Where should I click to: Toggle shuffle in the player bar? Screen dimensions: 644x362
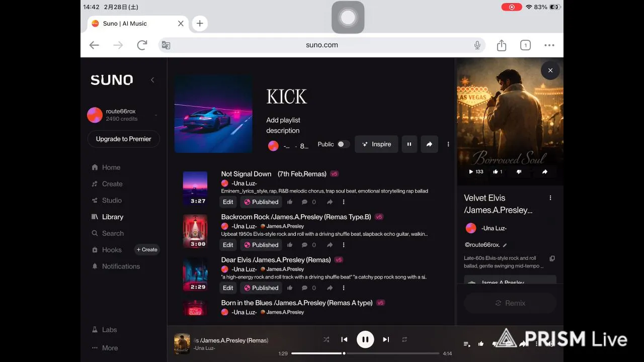326,339
